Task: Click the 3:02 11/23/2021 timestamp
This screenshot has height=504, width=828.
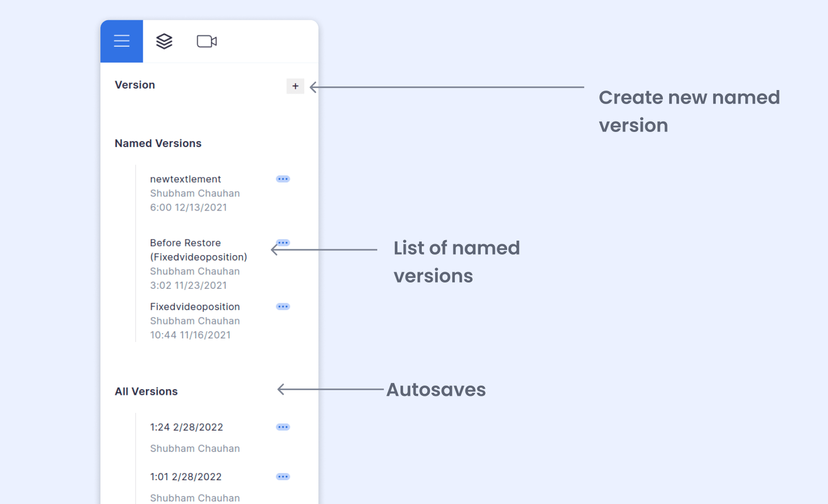Action: tap(188, 286)
